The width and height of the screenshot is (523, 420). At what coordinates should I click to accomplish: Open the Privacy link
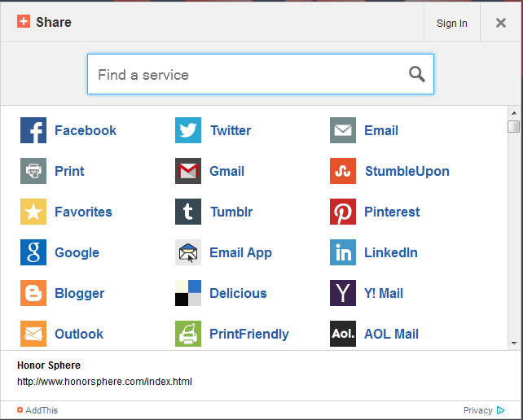pos(478,410)
